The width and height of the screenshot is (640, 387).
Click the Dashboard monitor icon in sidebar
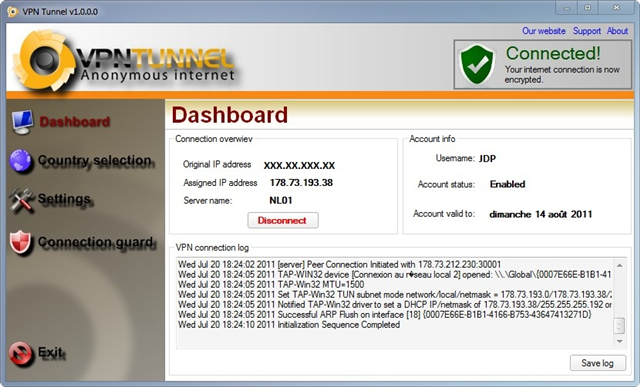click(22, 122)
